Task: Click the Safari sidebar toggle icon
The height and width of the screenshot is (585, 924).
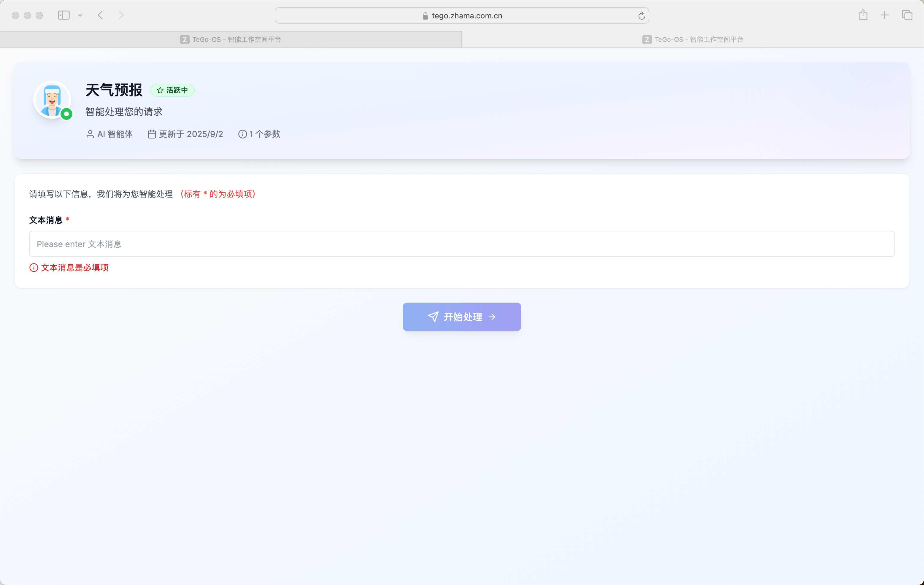Action: pyautogui.click(x=64, y=15)
